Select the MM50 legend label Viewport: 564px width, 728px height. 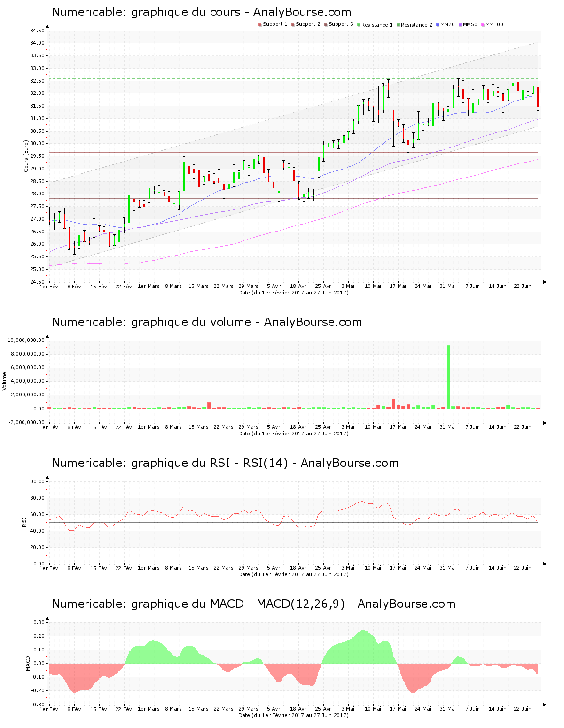[470, 24]
